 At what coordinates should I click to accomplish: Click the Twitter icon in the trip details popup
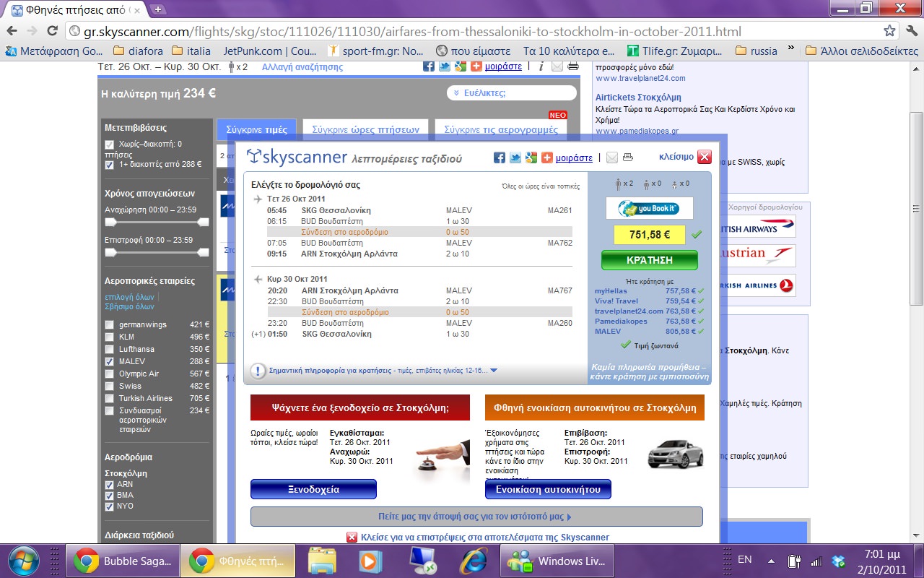(x=515, y=158)
